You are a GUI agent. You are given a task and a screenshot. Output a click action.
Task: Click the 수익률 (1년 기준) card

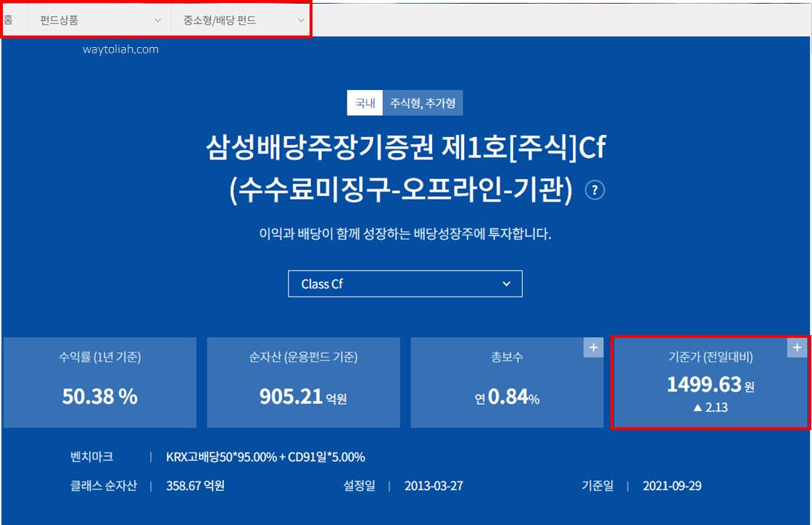coord(100,383)
